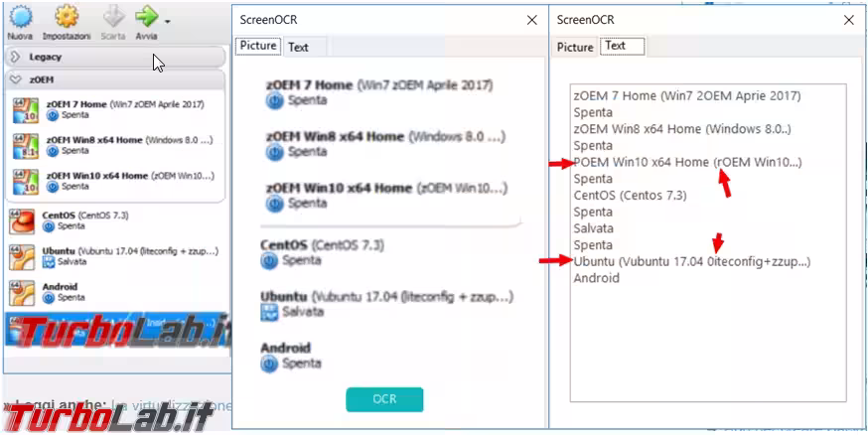
Task: Open Impostazioni gear icon in toolbar
Action: 67,17
